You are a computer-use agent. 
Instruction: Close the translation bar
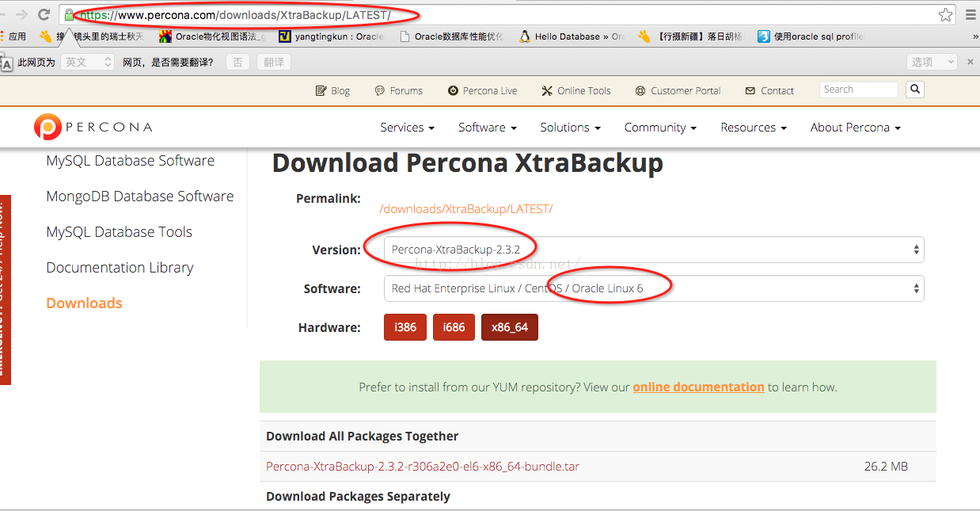tap(971, 62)
